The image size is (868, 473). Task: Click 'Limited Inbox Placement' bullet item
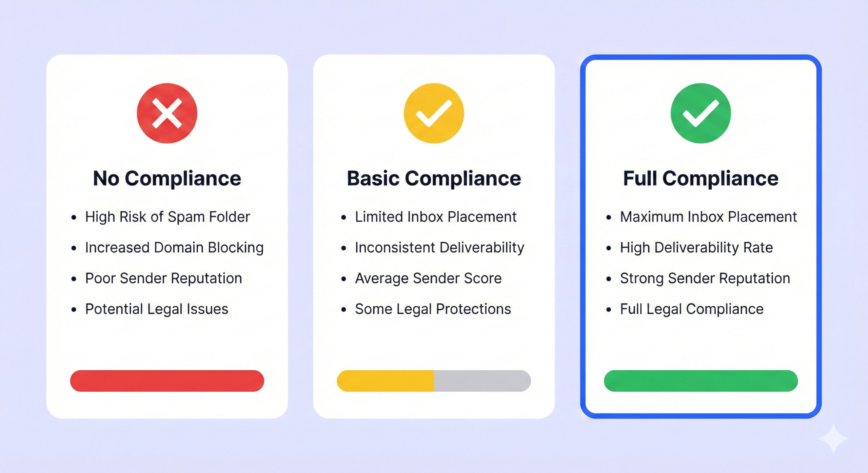click(436, 217)
